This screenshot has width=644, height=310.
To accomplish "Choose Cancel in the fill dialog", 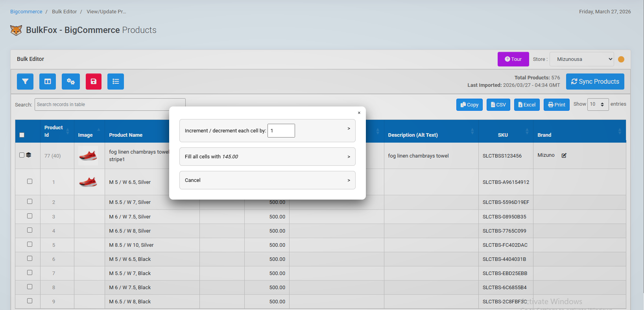I will pos(268,180).
